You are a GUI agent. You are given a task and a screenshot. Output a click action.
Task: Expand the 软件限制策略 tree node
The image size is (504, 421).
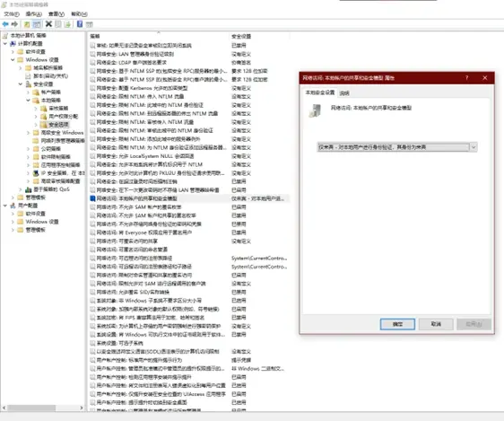[29, 157]
